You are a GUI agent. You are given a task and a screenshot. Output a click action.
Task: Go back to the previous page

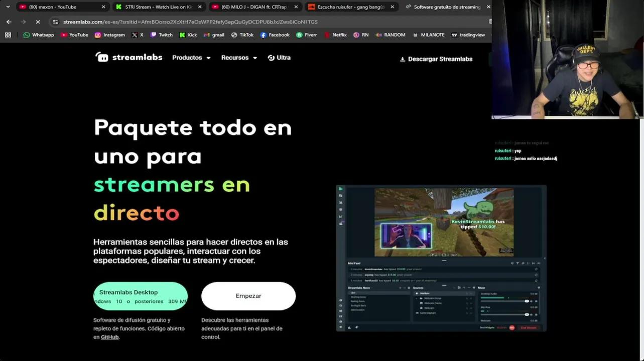(9, 22)
